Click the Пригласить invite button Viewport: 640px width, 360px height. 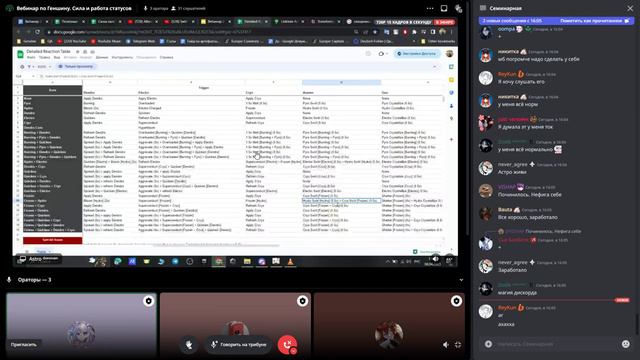[x=24, y=344]
